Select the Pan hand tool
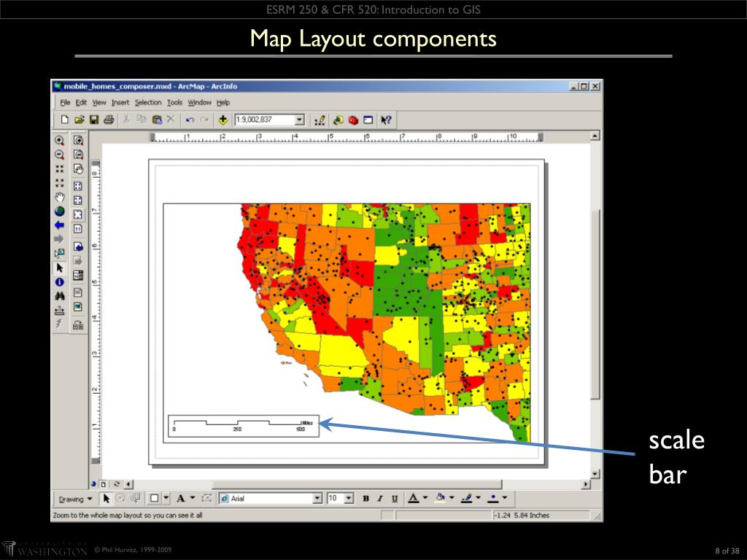 (60, 197)
